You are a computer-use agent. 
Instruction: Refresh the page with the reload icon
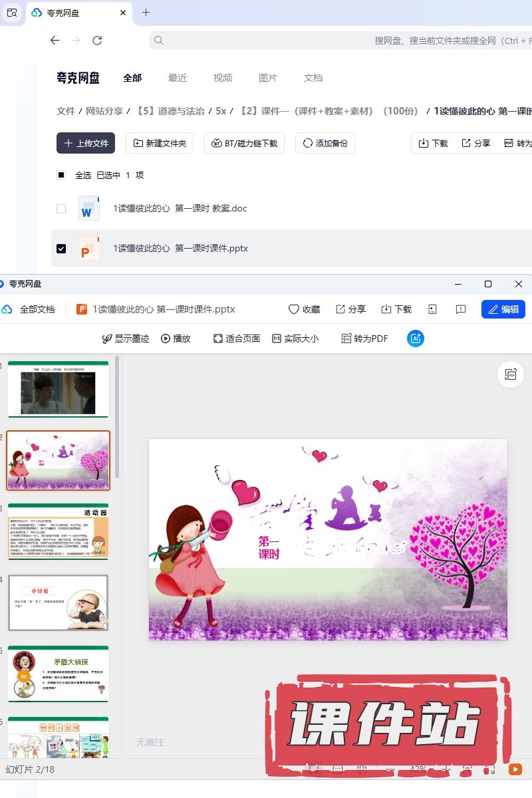click(x=97, y=41)
